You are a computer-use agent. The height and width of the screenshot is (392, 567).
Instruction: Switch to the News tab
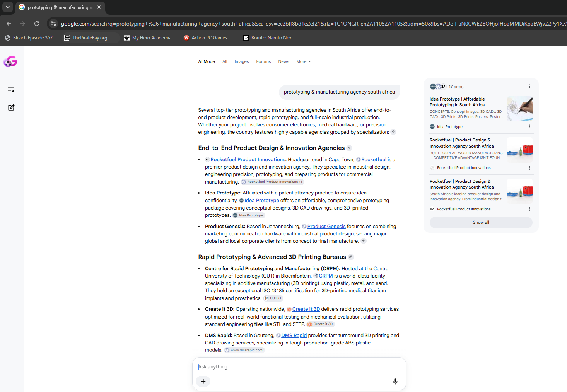(283, 61)
